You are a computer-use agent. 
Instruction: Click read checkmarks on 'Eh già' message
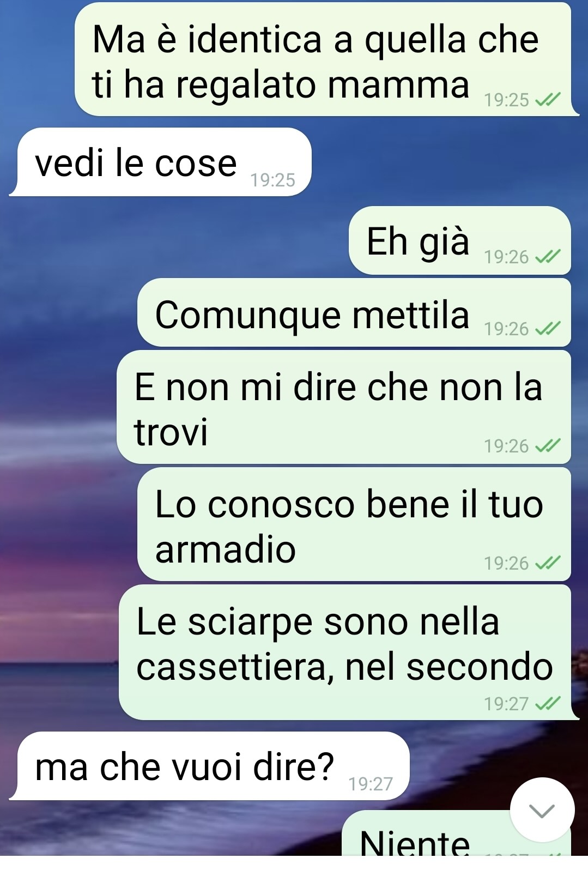click(x=548, y=256)
